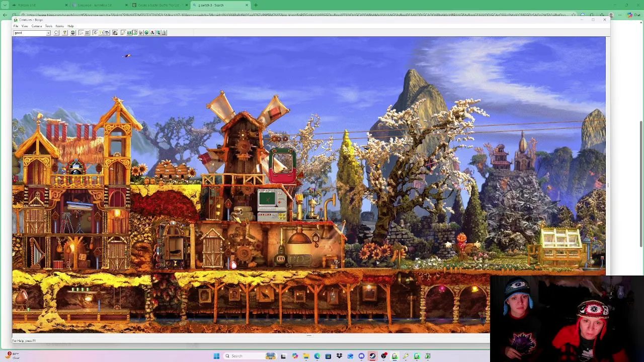Open the Tools menu

[49, 26]
